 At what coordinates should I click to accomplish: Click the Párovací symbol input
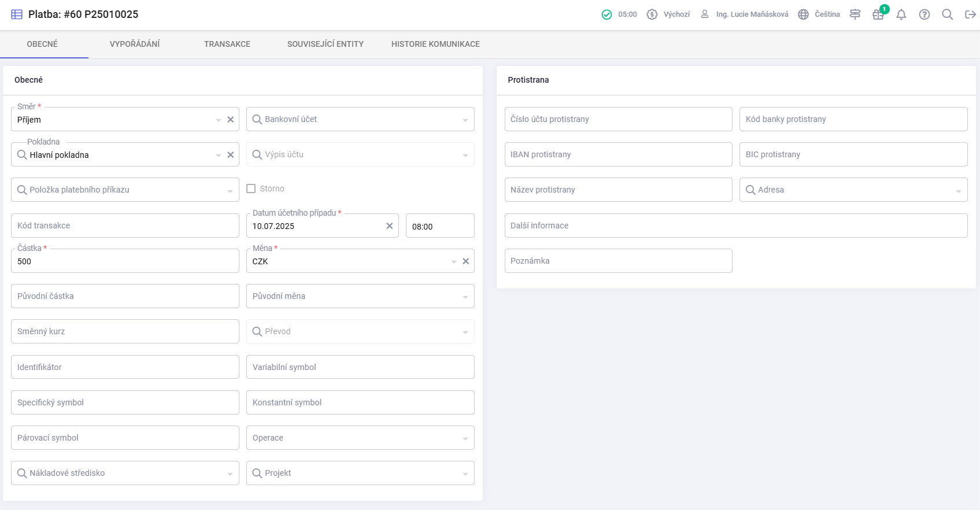125,438
